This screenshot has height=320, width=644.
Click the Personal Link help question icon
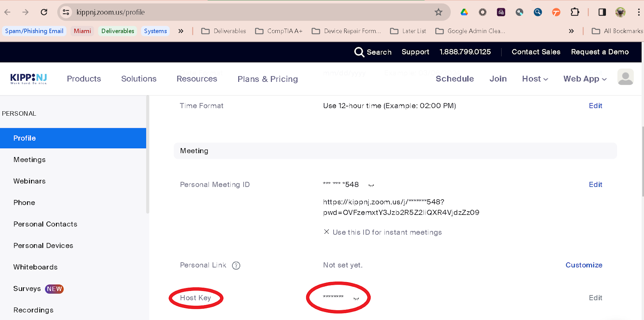click(236, 266)
